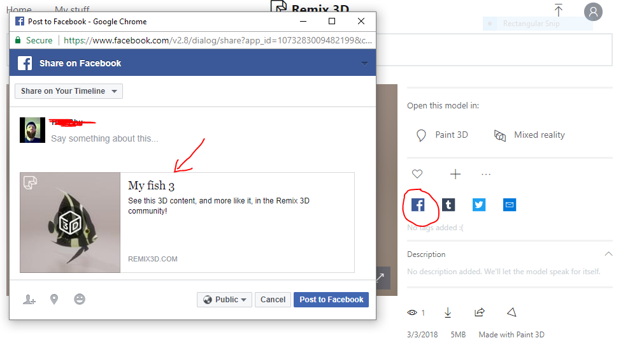Click the dropdown arrow in Facebook header
Screen dimensions: 644x352
coord(364,63)
